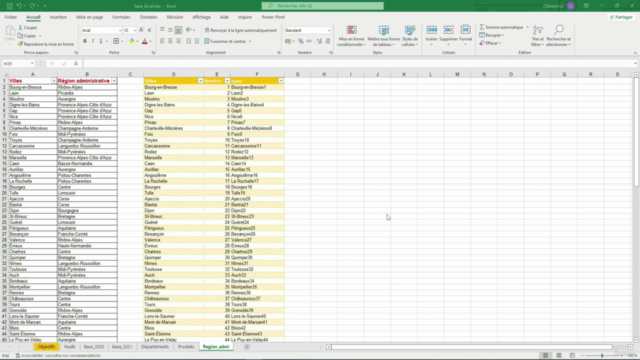Align text right in the cell
Viewport: 640px width, 360px height.
(x=178, y=41)
